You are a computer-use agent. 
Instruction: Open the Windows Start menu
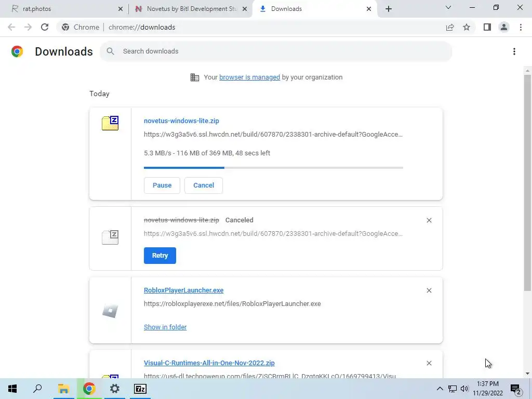click(x=12, y=389)
